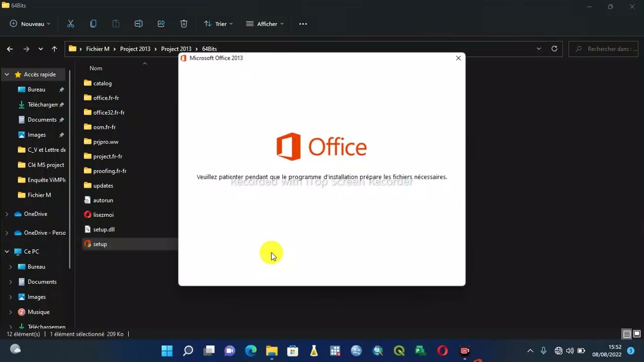Click the first Project 2013 breadcrumb
This screenshot has width=644, height=362.
(x=135, y=49)
